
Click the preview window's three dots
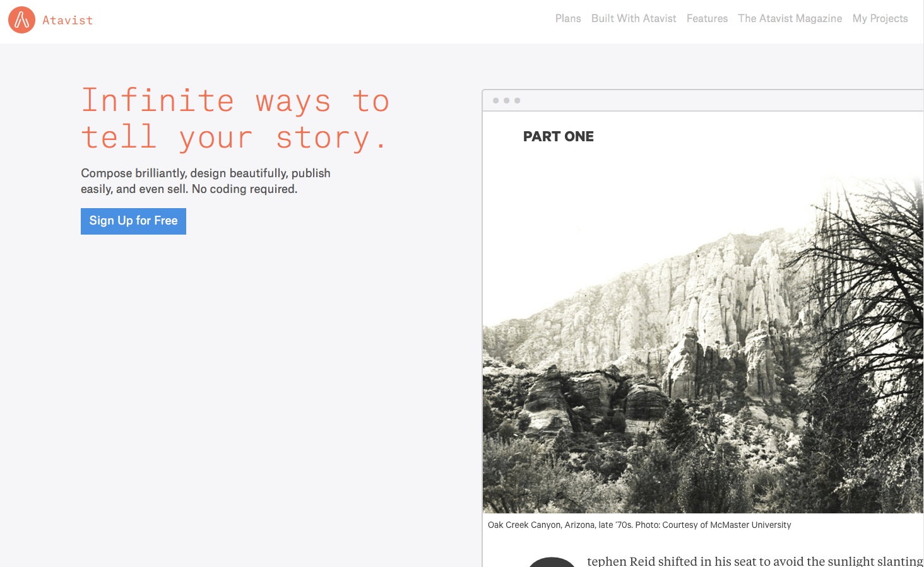(x=506, y=100)
